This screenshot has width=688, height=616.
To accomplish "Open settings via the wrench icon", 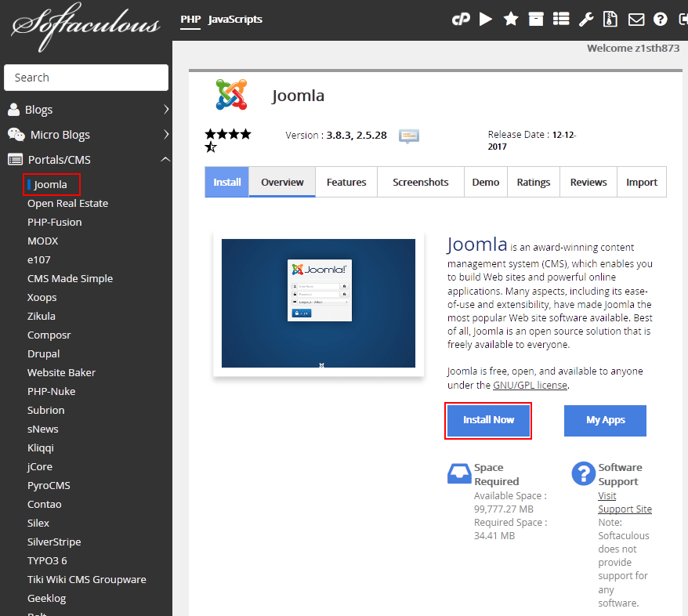I will pos(586,20).
